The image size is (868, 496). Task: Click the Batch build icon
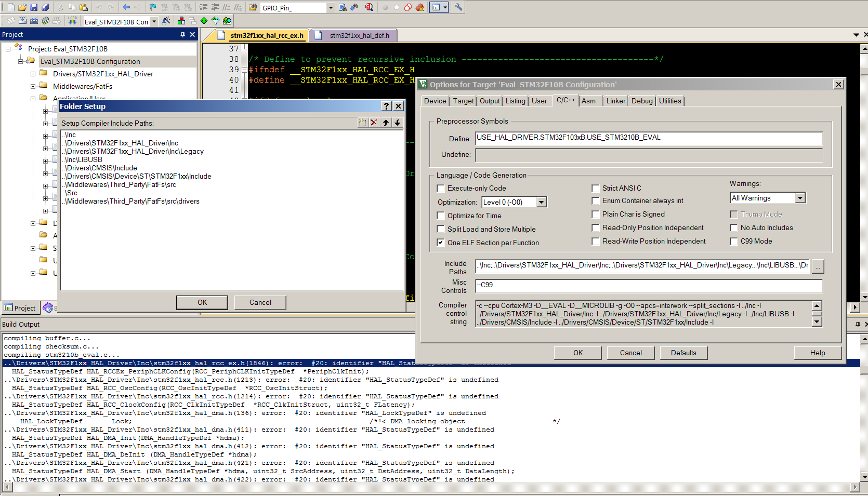coord(45,21)
